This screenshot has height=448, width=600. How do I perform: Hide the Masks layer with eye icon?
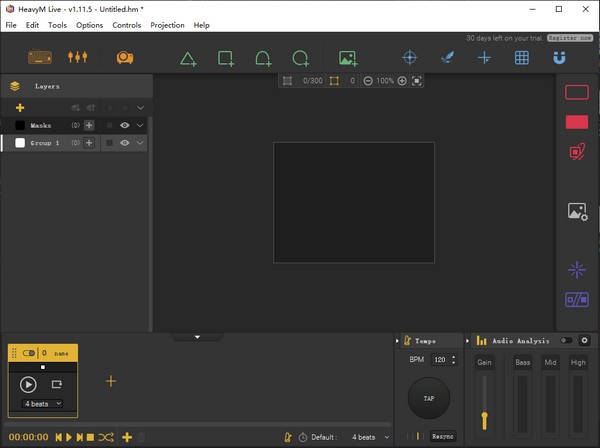pos(125,126)
